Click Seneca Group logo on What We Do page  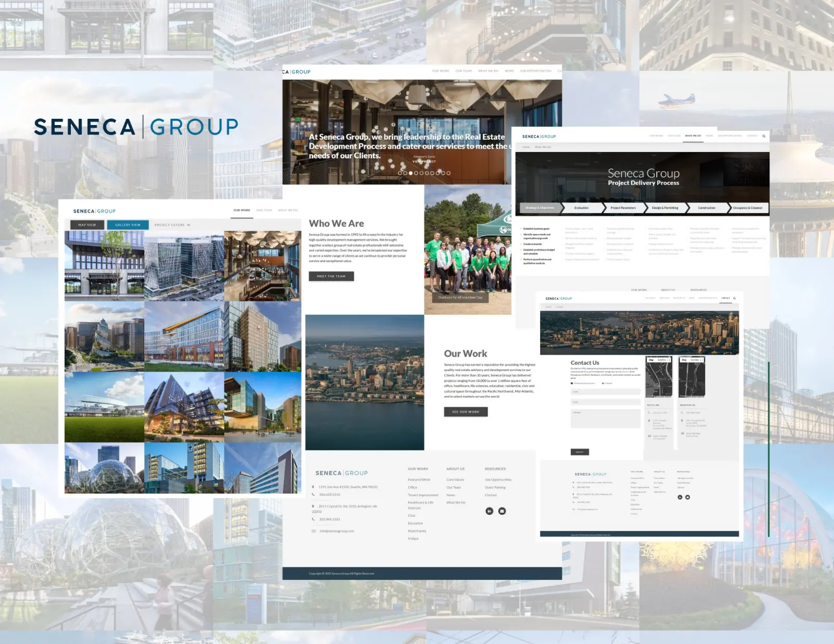click(539, 137)
